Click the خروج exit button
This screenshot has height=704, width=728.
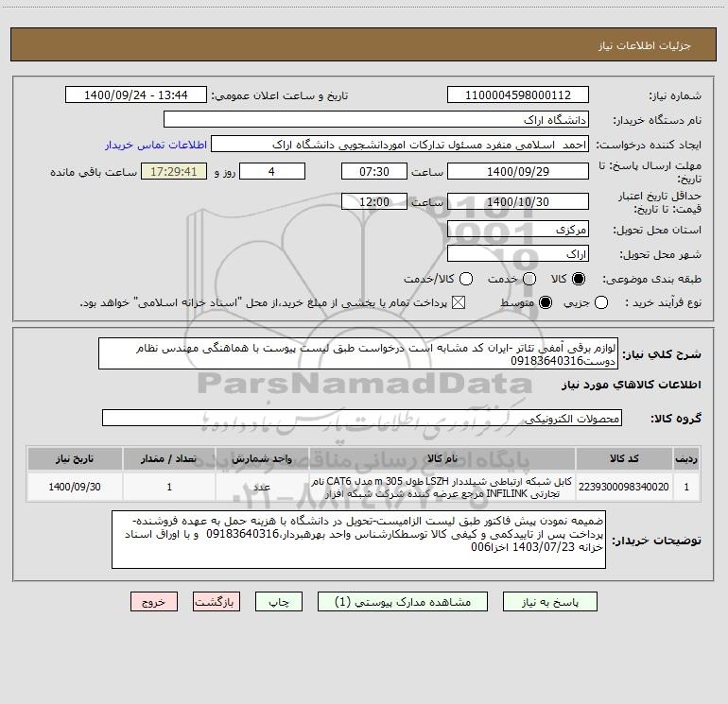coord(154,602)
